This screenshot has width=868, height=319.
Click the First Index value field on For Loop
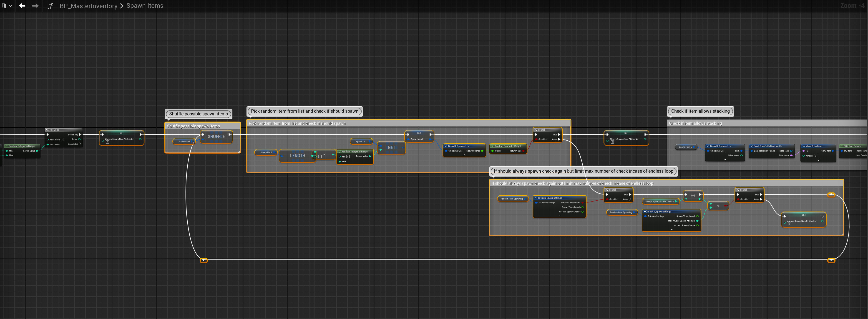click(x=62, y=139)
